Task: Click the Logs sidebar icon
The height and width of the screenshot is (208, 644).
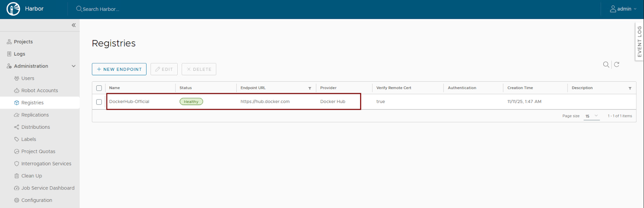Action: 9,54
